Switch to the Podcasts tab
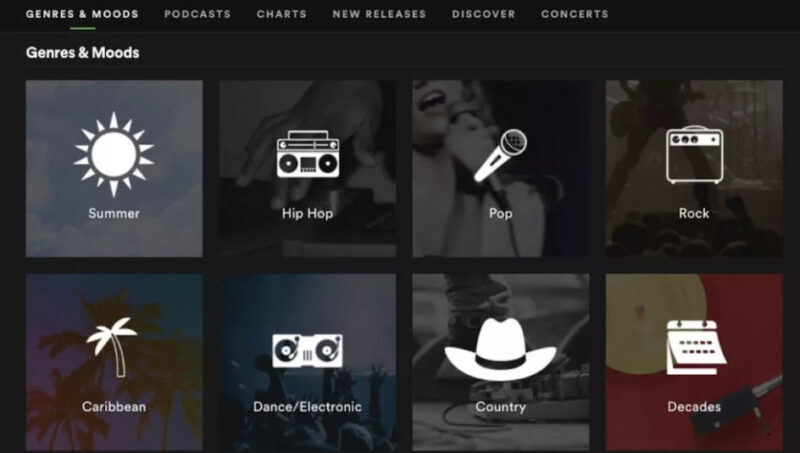This screenshot has width=800, height=453. (197, 14)
